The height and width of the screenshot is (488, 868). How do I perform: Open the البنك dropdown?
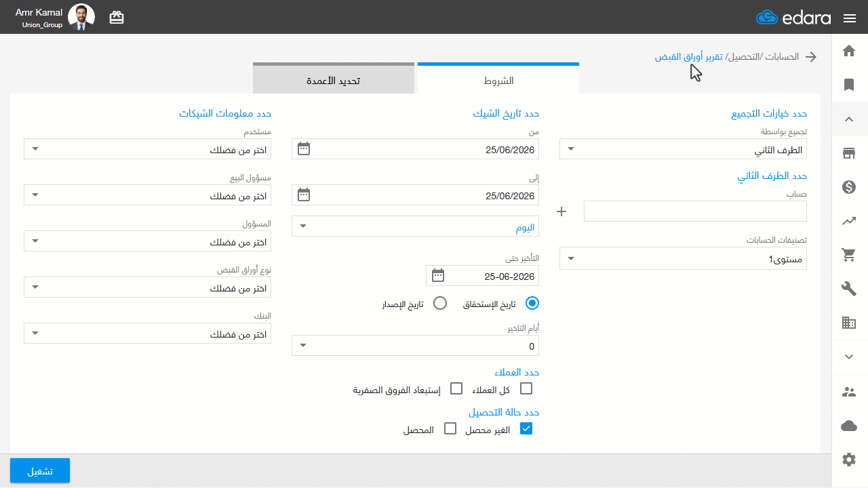147,333
